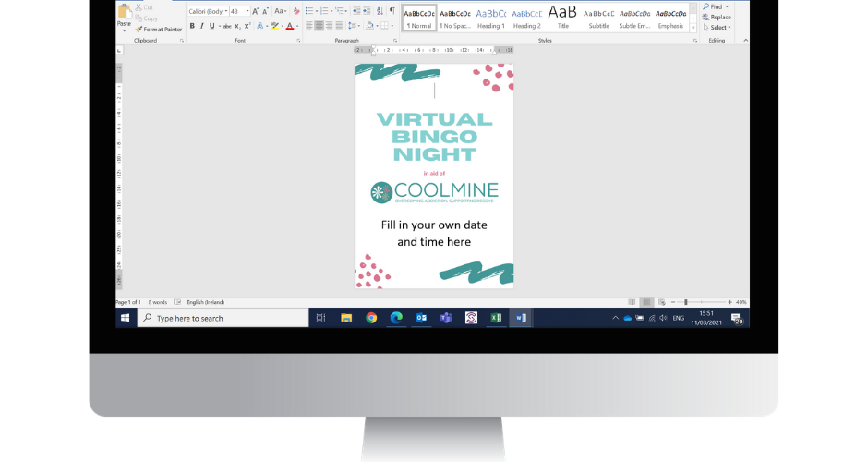This screenshot has height=462, width=868.
Task: Open Borders dropdown
Action: click(x=392, y=26)
